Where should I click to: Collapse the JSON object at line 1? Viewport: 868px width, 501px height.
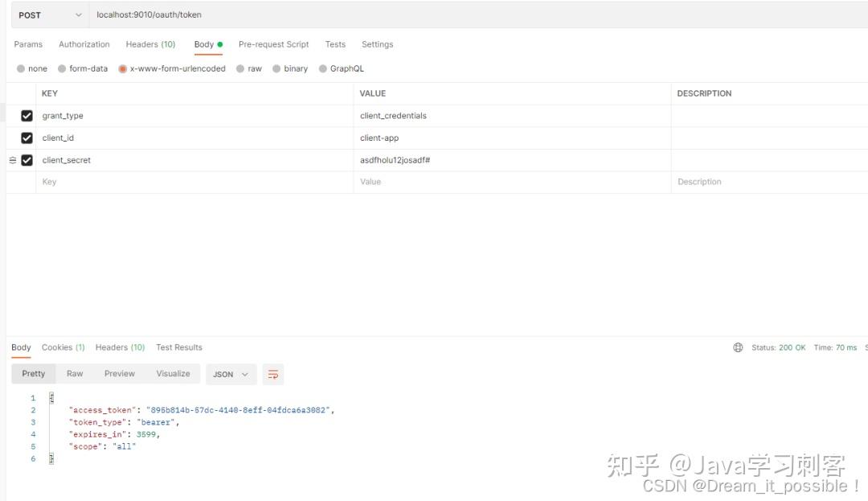[x=50, y=397]
